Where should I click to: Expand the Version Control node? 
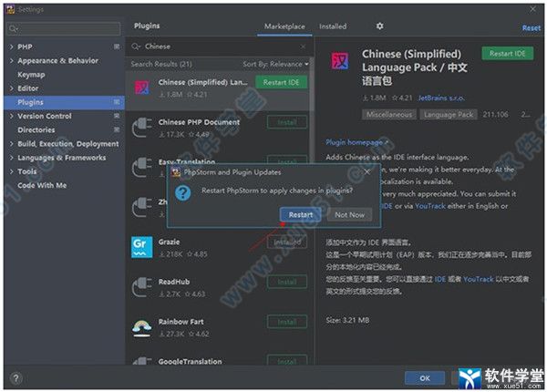[12, 116]
